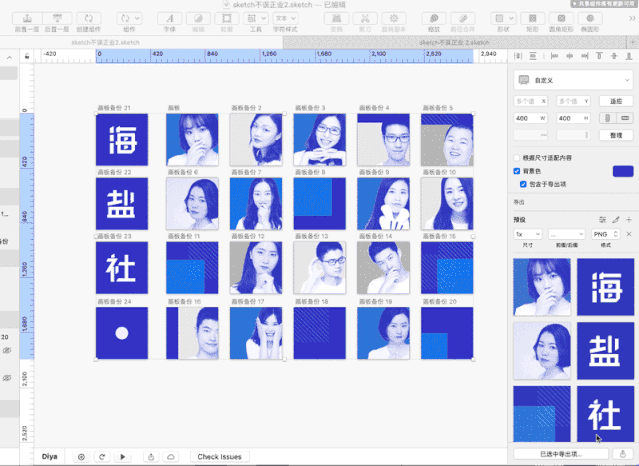Click the shared library update notification badge

point(604,4)
